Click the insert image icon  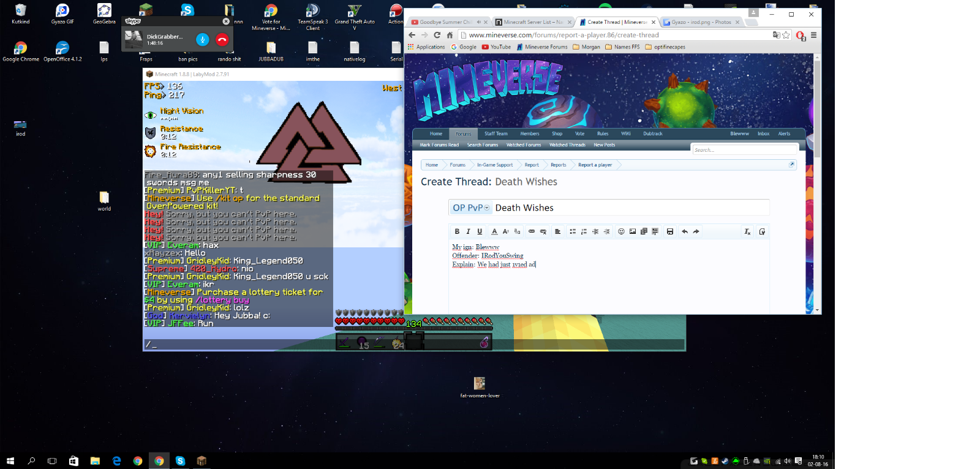pyautogui.click(x=633, y=231)
